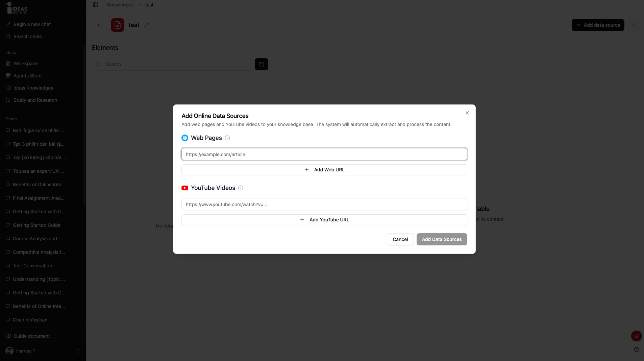Click the Add YouTube URL button

324,220
